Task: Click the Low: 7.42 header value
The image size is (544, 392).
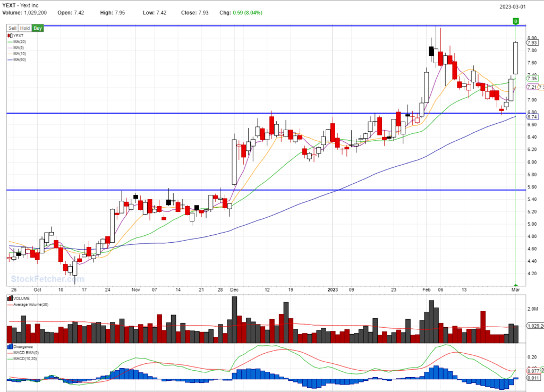Action: click(x=155, y=13)
